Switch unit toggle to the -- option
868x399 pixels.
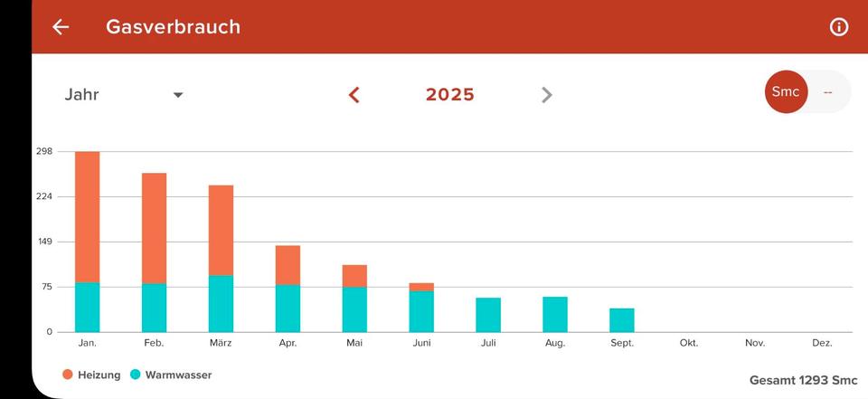click(828, 92)
